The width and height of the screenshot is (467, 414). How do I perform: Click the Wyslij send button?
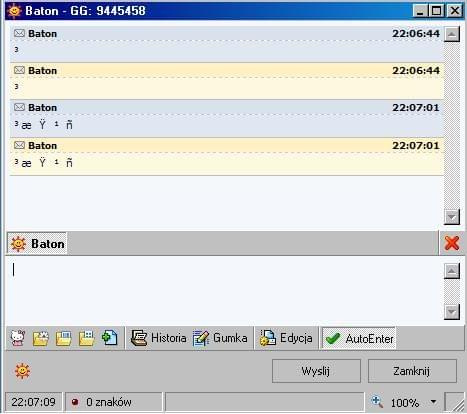(316, 371)
